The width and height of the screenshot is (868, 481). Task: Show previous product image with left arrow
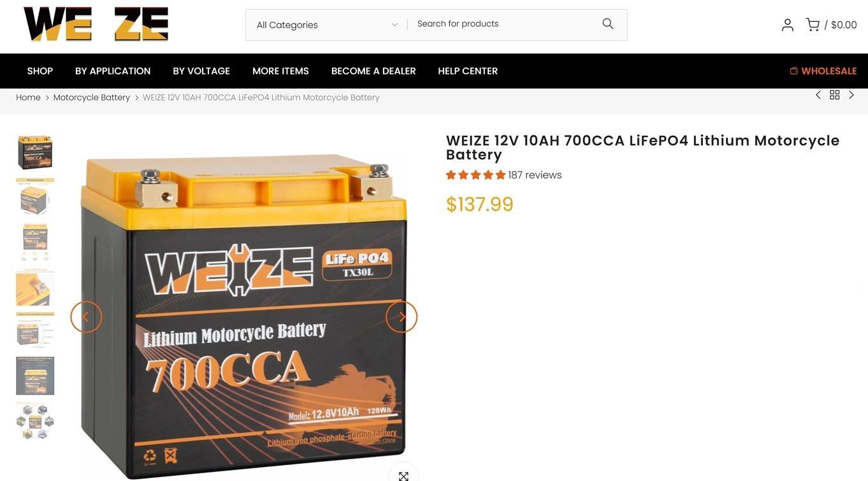[86, 317]
